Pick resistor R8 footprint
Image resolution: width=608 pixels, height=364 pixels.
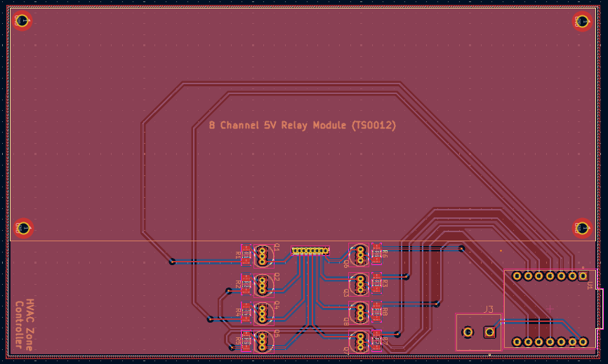point(376,312)
